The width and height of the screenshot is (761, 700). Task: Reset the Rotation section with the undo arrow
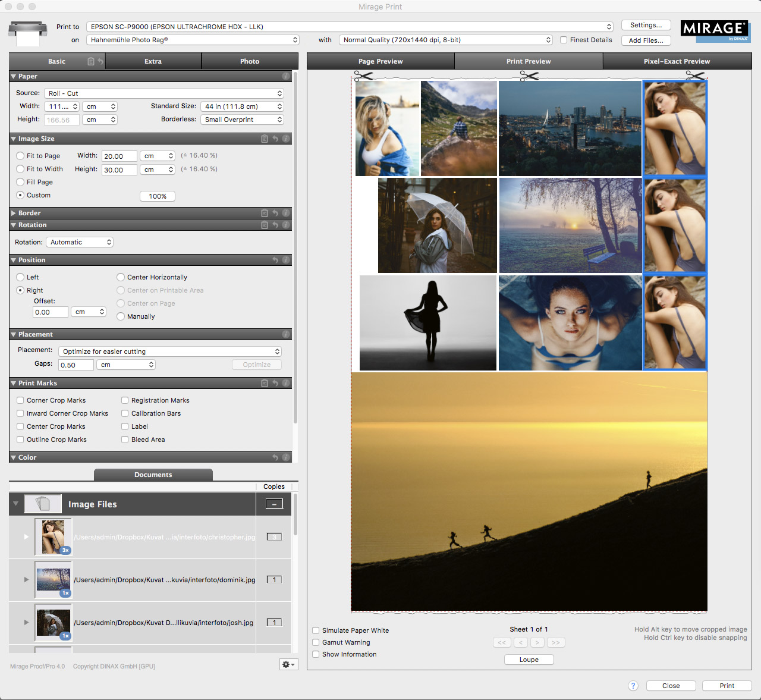click(275, 225)
